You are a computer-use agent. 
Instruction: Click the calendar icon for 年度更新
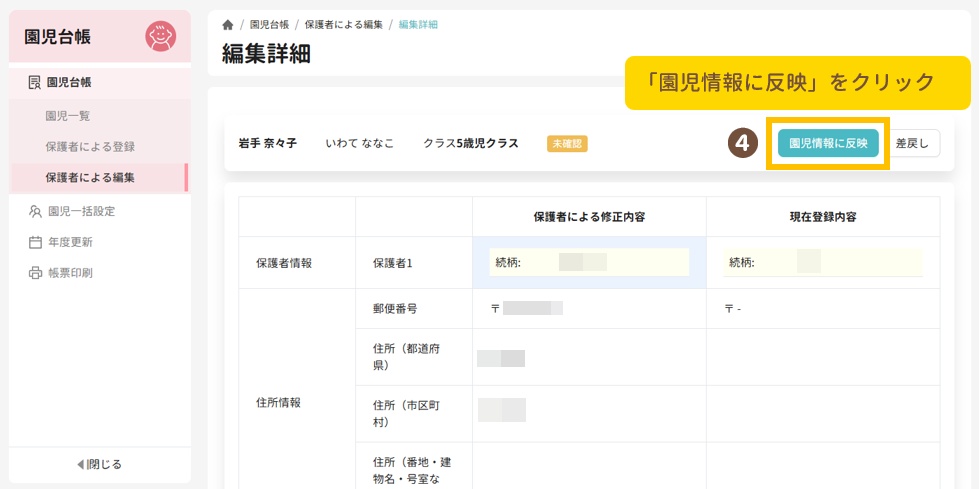[x=35, y=242]
